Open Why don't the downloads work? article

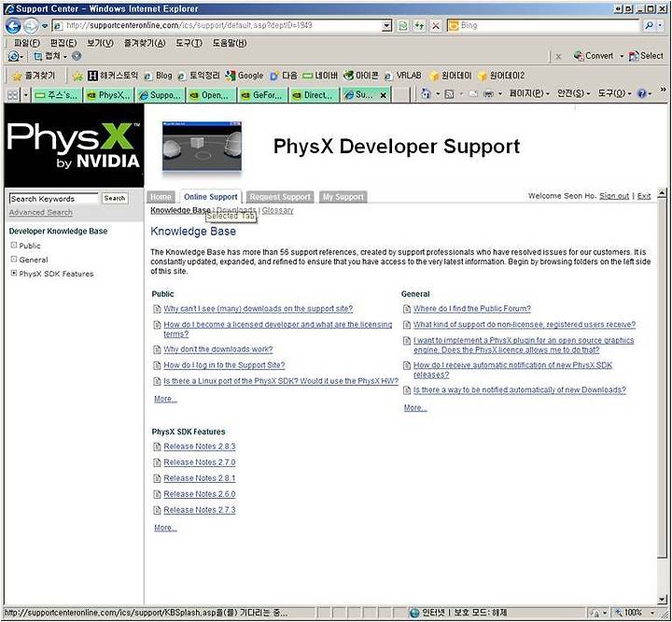tap(218, 349)
